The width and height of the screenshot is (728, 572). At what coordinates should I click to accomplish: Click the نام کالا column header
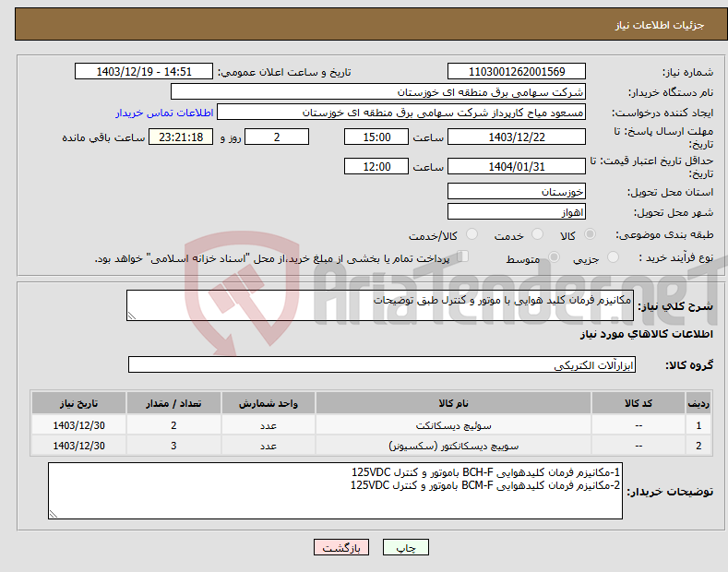pyautogui.click(x=453, y=403)
